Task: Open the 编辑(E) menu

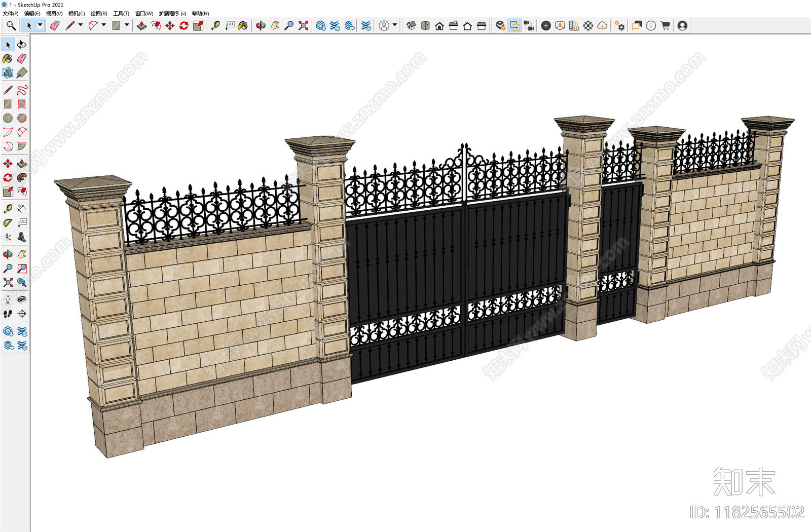Action: point(32,14)
